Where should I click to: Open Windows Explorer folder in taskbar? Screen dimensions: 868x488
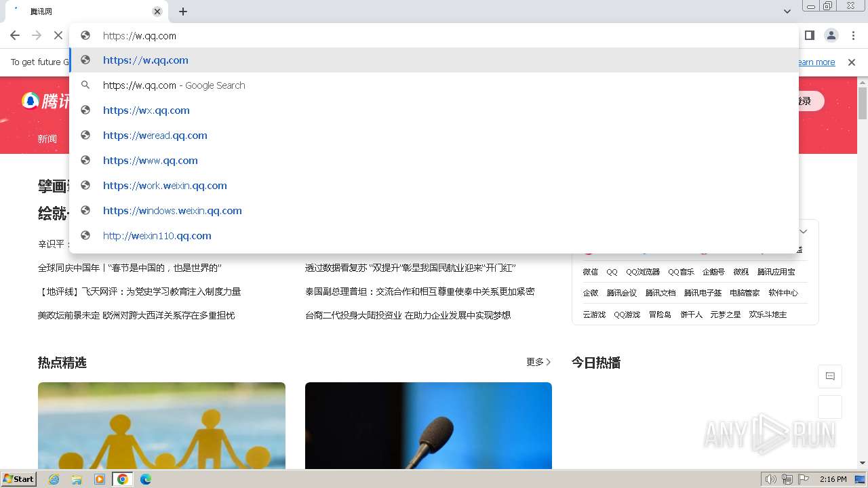coord(77,479)
